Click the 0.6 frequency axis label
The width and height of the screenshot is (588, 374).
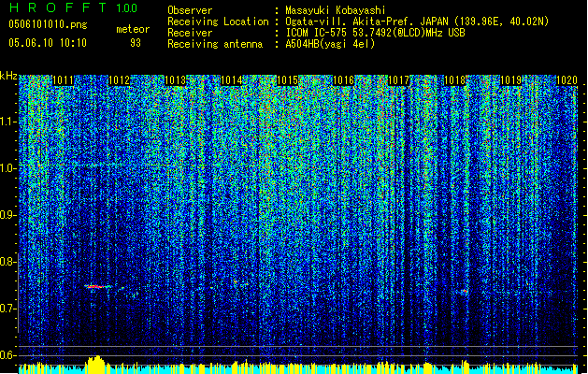point(7,355)
